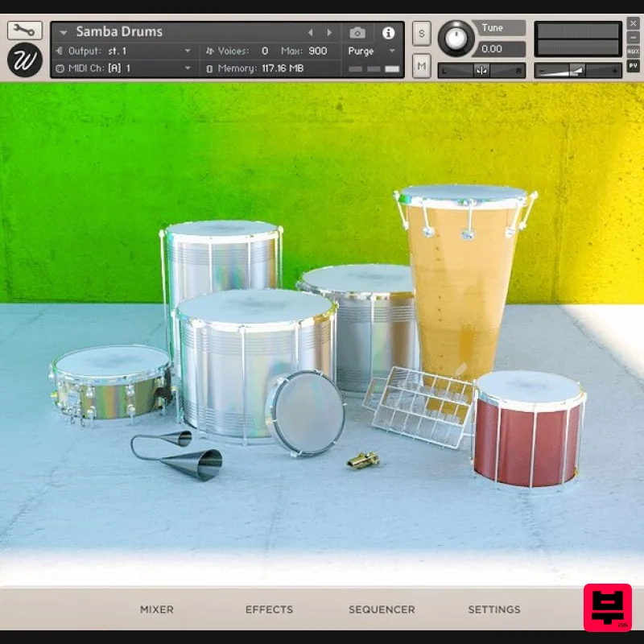
Task: Click the Wavesfactory logo
Action: click(23, 59)
